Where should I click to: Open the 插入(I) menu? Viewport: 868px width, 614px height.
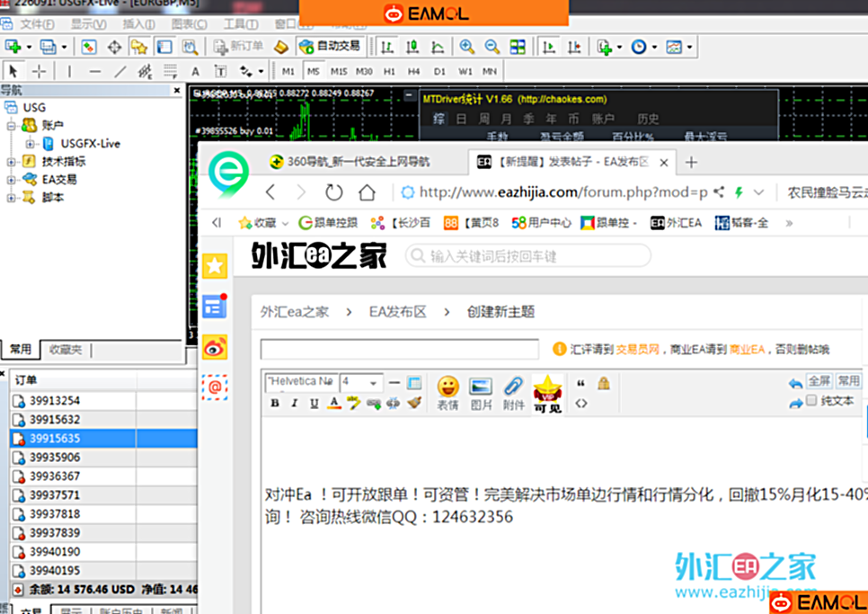(x=138, y=24)
